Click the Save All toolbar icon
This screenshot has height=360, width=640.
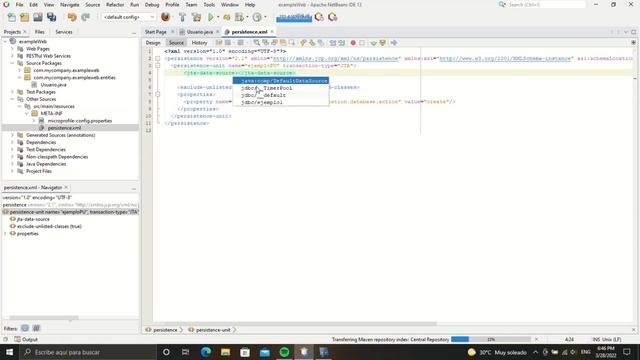51,17
